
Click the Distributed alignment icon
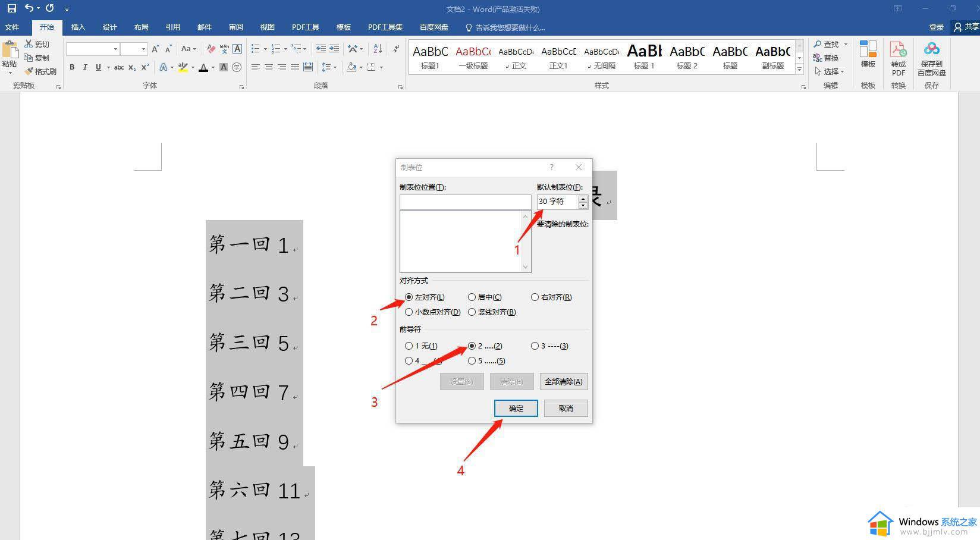[x=308, y=67]
